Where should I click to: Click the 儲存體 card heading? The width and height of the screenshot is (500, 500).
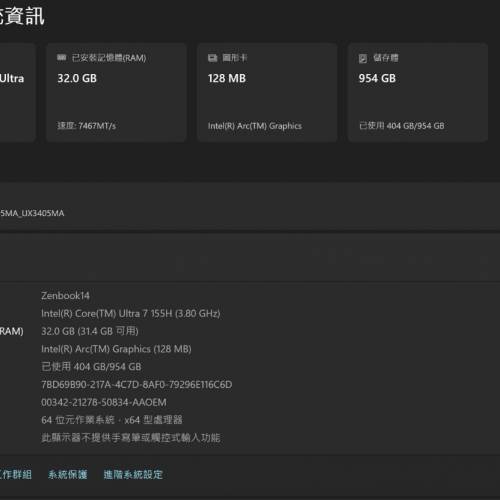click(x=386, y=58)
